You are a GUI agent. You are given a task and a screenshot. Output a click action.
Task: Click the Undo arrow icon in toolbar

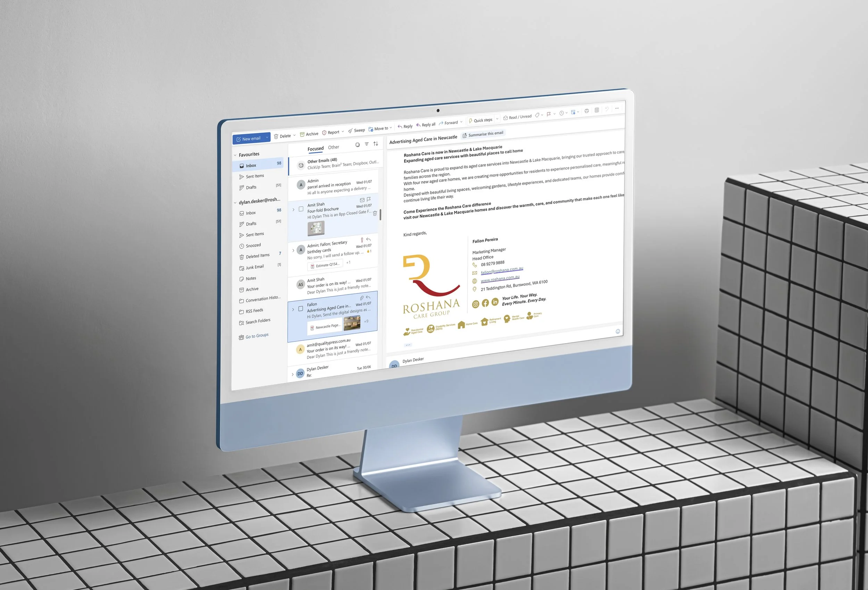[607, 109]
